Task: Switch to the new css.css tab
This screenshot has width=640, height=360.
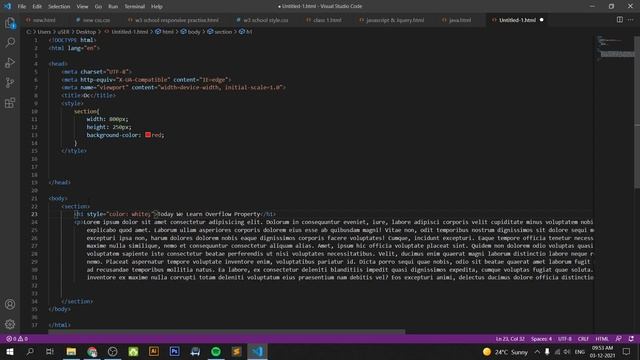Action: pos(96,20)
